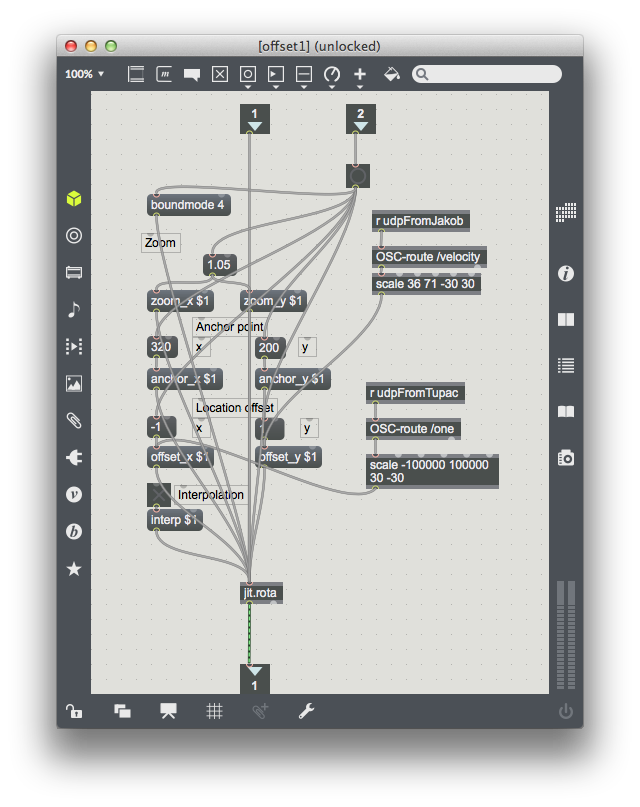Open the Audio files music note browser
This screenshot has height=807, width=640.
coord(73,310)
